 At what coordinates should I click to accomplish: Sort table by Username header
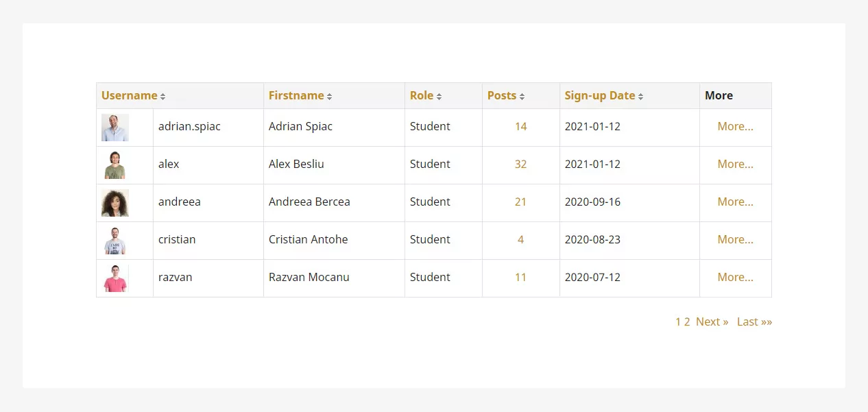pyautogui.click(x=130, y=95)
